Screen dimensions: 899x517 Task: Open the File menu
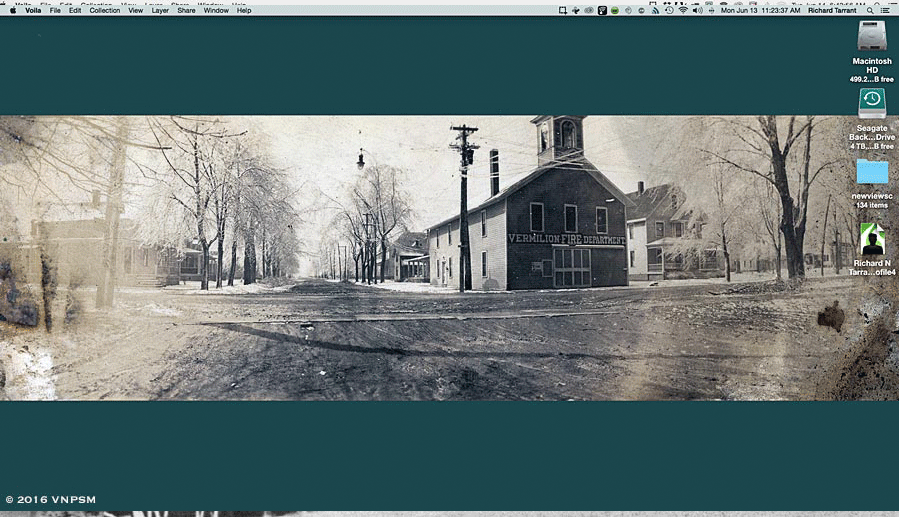coord(55,10)
